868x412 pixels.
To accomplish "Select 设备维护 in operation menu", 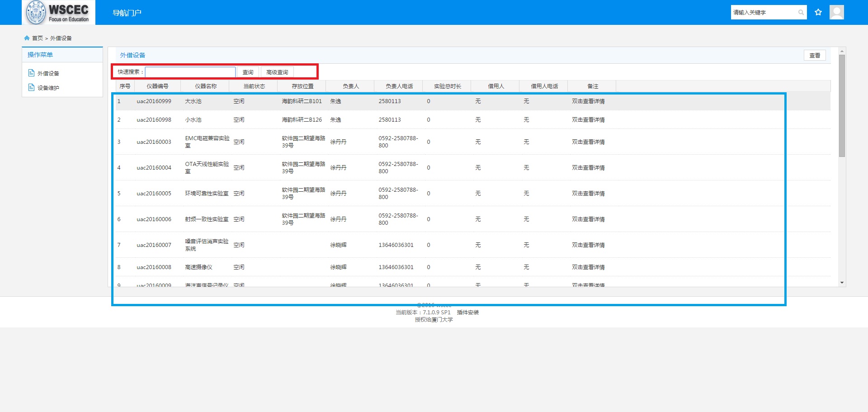I will pos(48,88).
